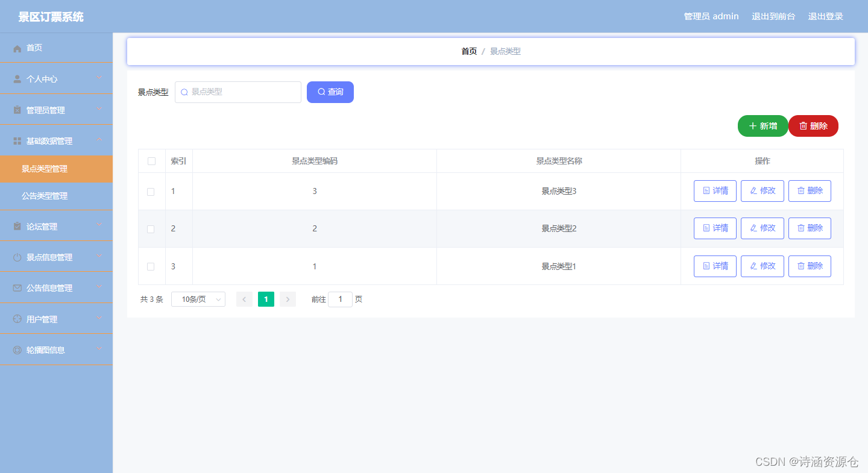Open the 公告类型管理 sidebar menu item

[x=56, y=196]
